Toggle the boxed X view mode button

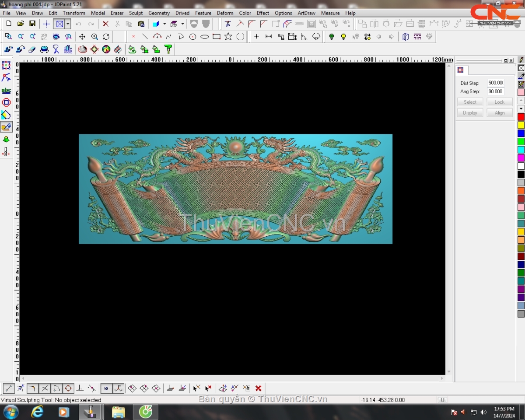coord(60,24)
